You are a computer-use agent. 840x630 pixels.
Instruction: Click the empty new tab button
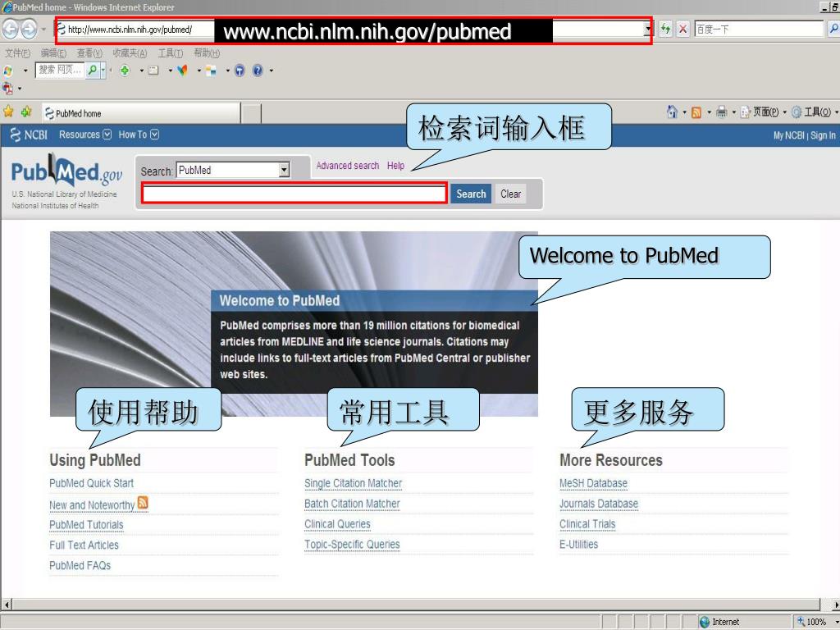251,113
